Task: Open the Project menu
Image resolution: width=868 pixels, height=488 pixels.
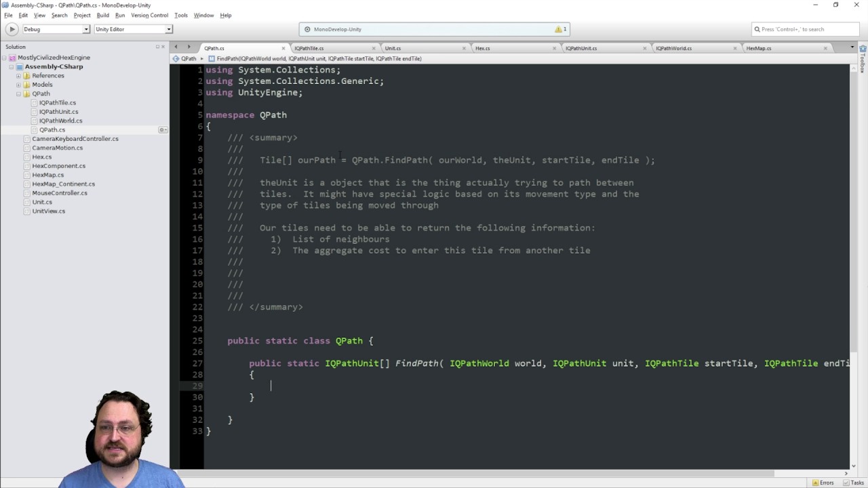Action: 82,15
